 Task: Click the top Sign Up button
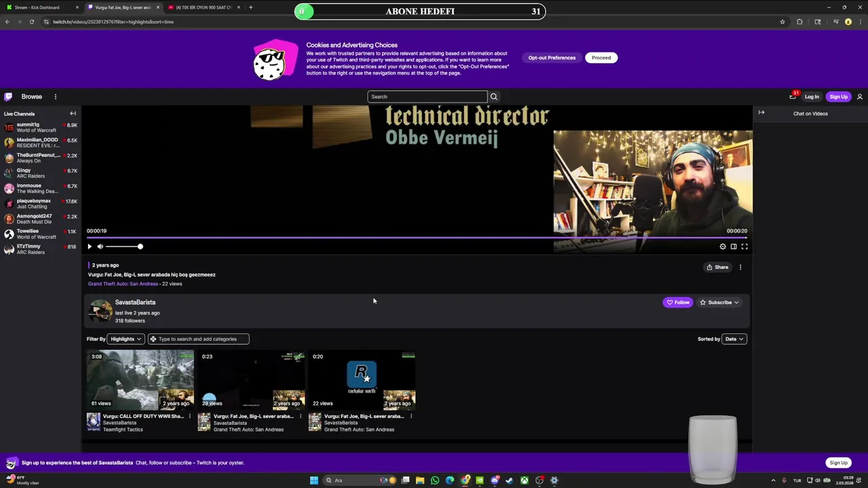pos(838,97)
